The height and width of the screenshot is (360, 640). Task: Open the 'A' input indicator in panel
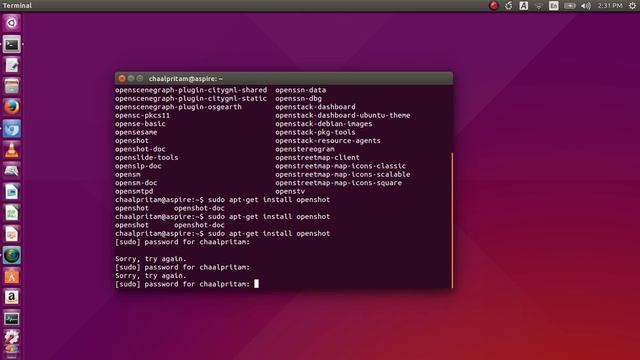click(x=523, y=5)
